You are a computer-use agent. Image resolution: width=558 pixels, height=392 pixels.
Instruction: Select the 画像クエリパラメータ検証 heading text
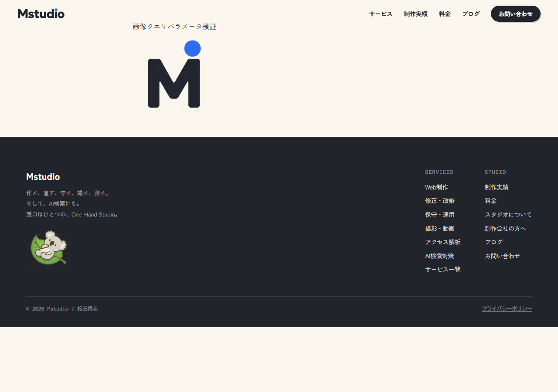[x=174, y=27]
